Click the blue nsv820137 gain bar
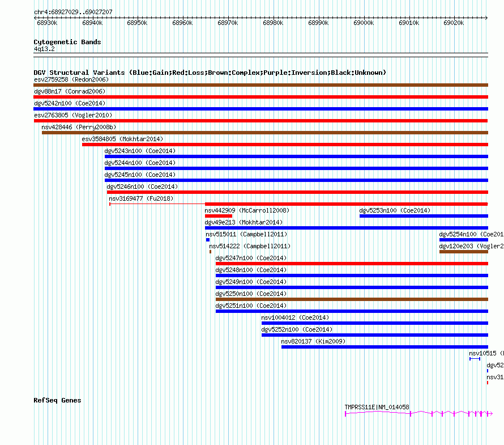The height and width of the screenshot is (445, 504). pyautogui.click(x=385, y=347)
